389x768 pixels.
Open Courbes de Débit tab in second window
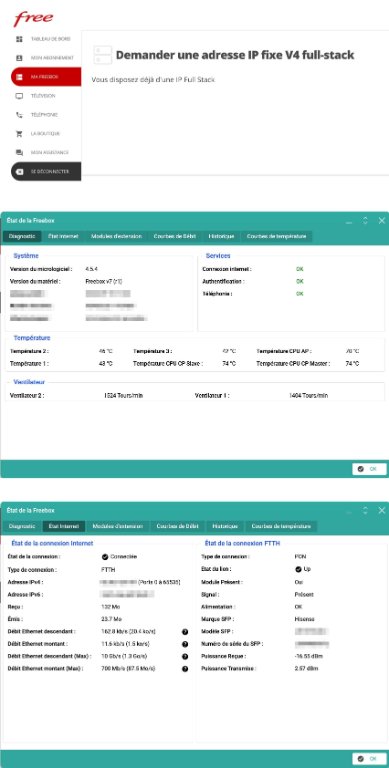coord(177,526)
